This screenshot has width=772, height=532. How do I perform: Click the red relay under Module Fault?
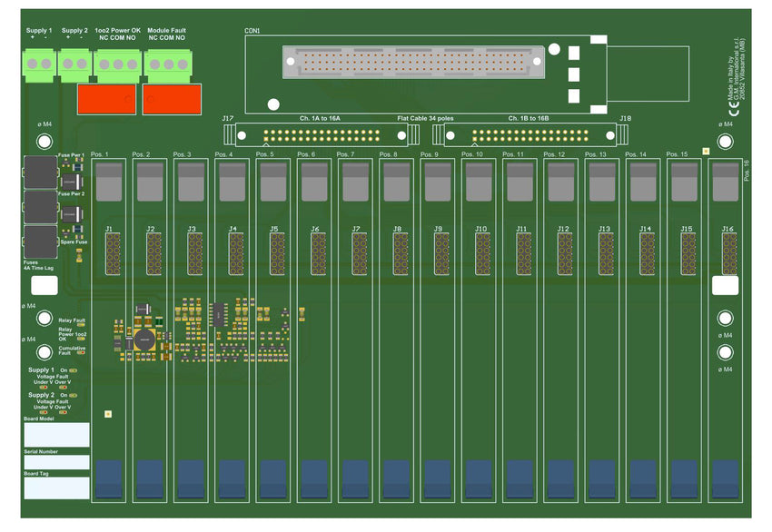173,99
